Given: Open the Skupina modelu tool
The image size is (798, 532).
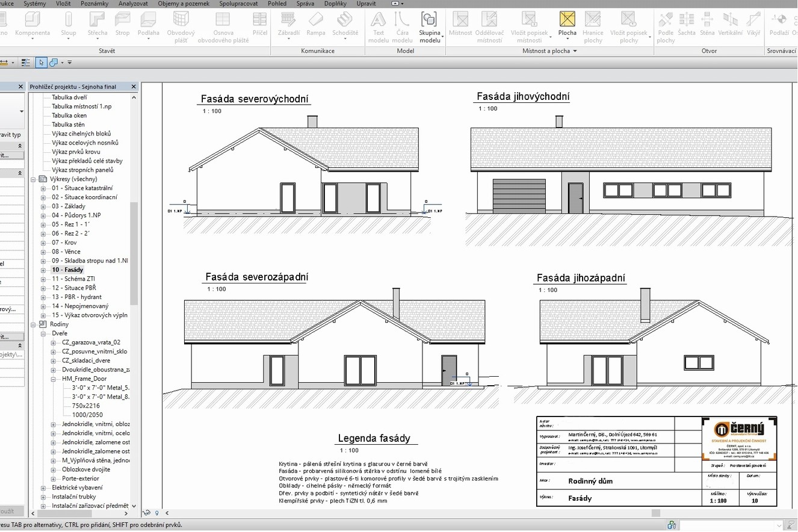Looking at the screenshot, I should [430, 28].
